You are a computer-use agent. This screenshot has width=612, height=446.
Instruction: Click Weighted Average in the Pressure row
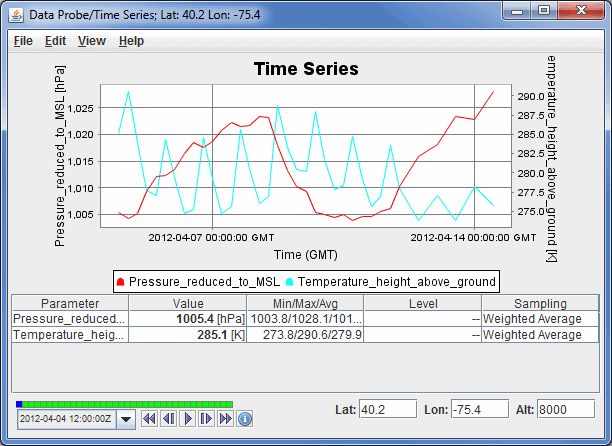540,319
